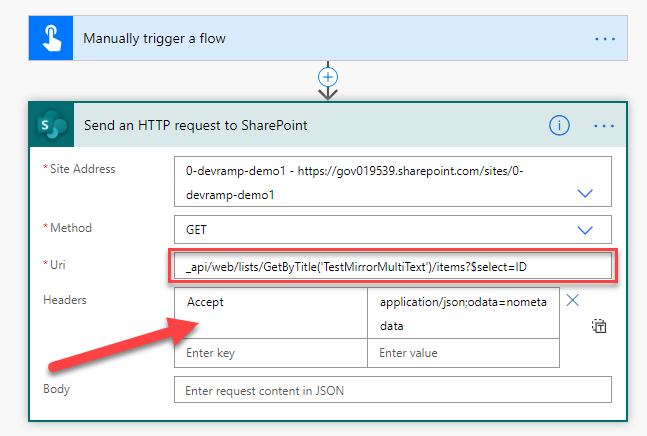
Task: Click the Body request content field
Action: (x=391, y=390)
